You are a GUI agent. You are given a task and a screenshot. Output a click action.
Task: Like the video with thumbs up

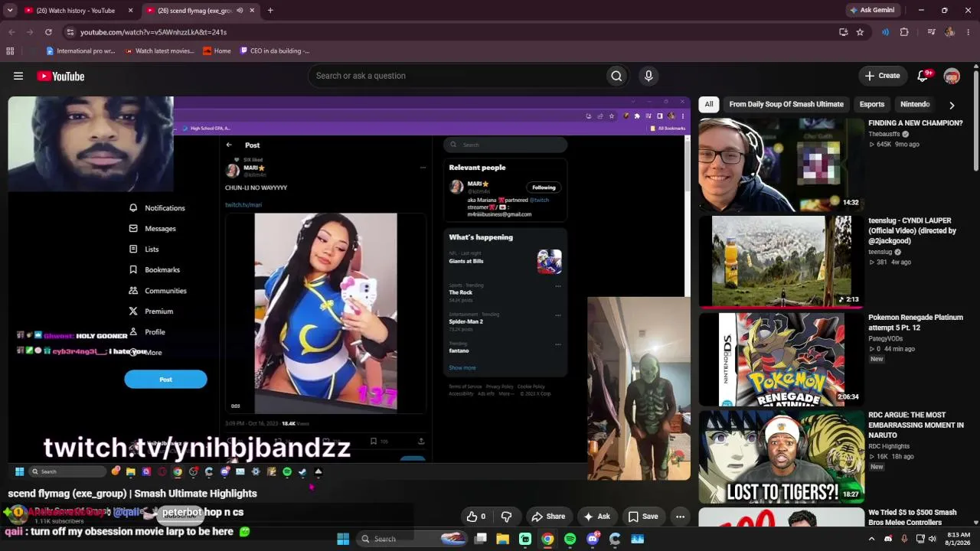point(476,517)
